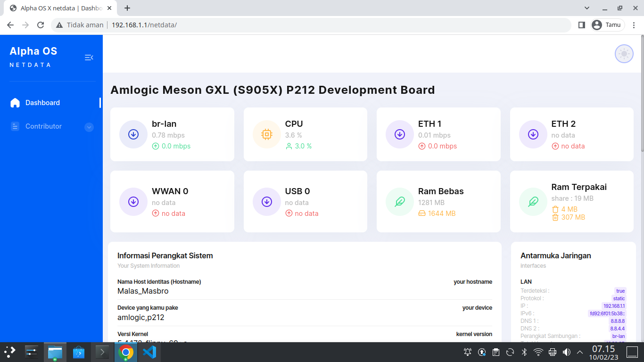Open the terminal from the taskbar
The width and height of the screenshot is (644, 362).
coord(102,352)
